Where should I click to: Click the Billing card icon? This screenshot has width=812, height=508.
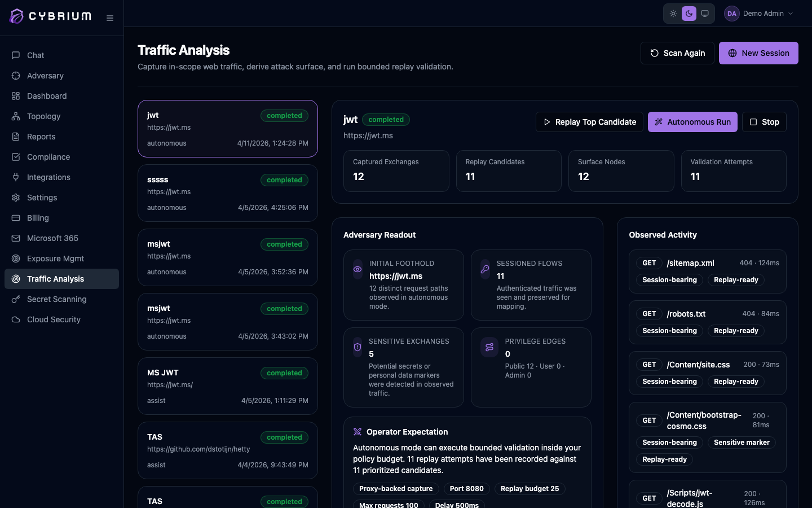point(16,218)
